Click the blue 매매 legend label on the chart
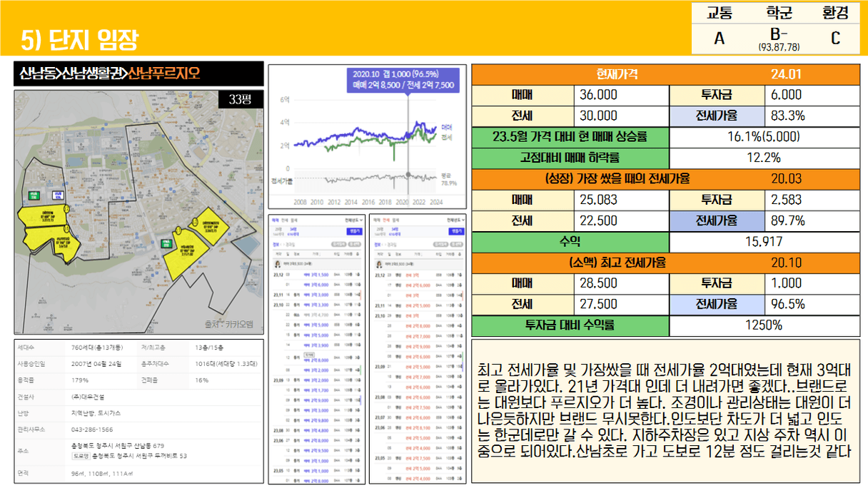Screen dimensions: 868x488 [x=448, y=127]
